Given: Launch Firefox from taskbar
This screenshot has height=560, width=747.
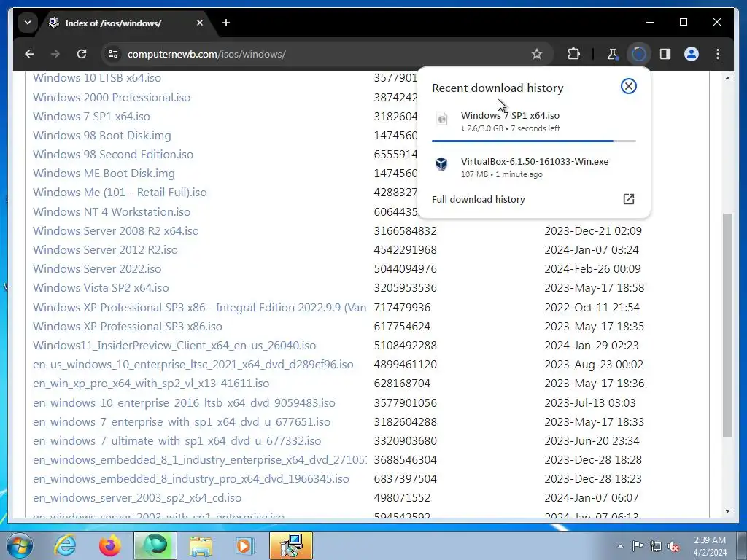Looking at the screenshot, I should 110,545.
